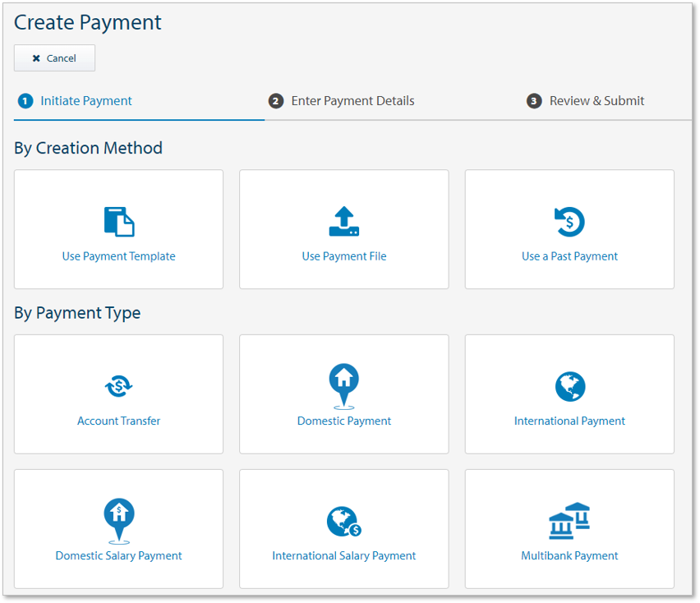Go to the Review & Submit step

pyautogui.click(x=596, y=100)
